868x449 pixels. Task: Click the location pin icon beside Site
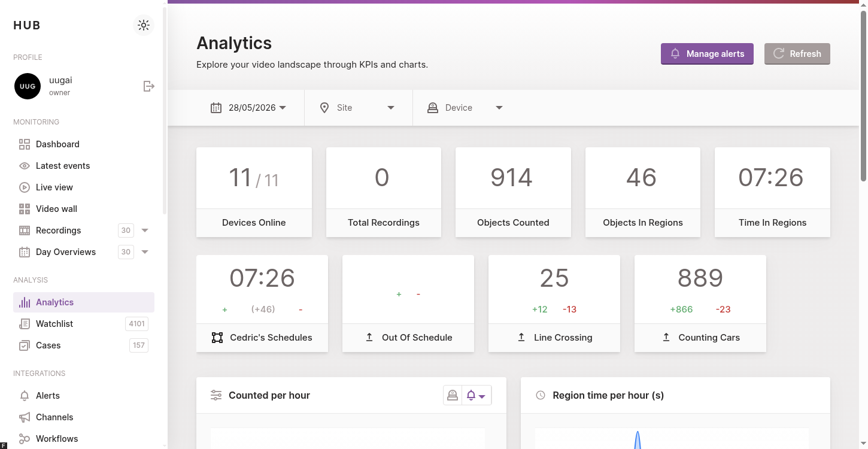click(324, 108)
